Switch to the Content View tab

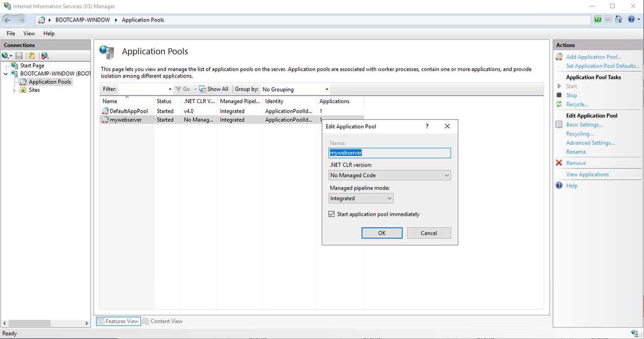coord(163,321)
